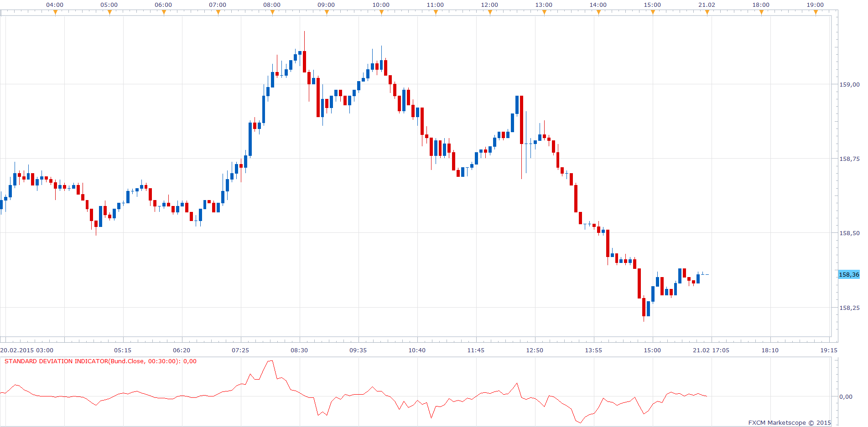Click the 21.02 17:05 bottom axis label
The height and width of the screenshot is (427, 868).
(x=711, y=350)
